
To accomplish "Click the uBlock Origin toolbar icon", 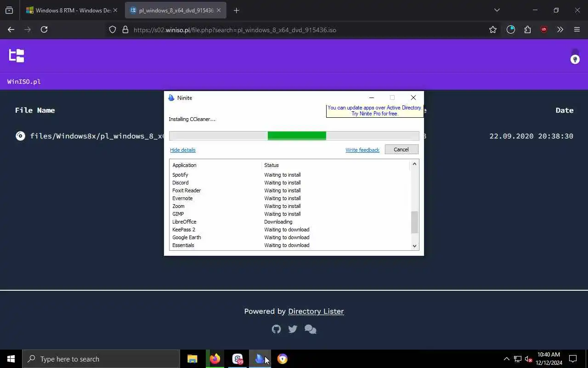I will click(544, 29).
